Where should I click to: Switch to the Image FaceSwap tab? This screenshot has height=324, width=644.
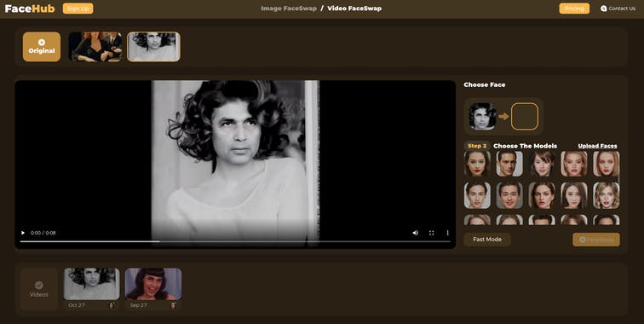tap(289, 9)
